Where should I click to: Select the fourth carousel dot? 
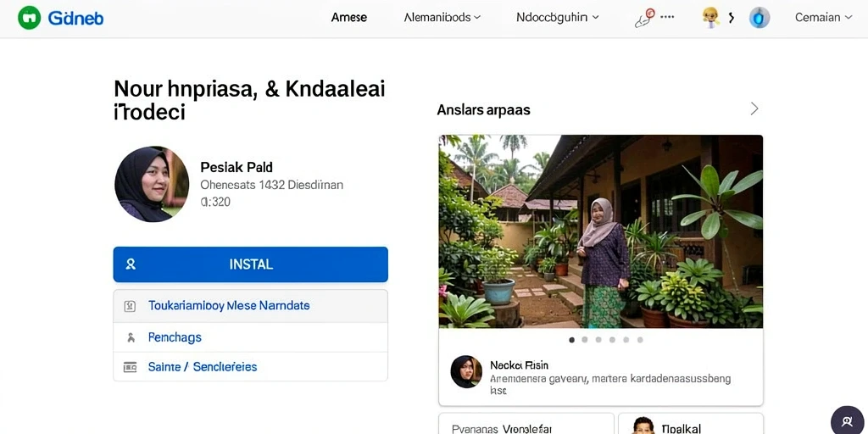pos(612,340)
